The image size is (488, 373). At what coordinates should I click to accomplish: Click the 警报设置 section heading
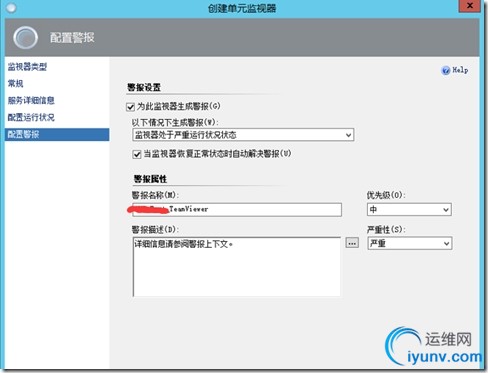[144, 88]
